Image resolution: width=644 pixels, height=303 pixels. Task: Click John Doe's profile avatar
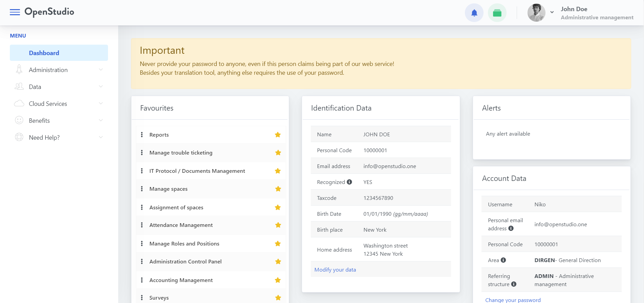coord(536,13)
